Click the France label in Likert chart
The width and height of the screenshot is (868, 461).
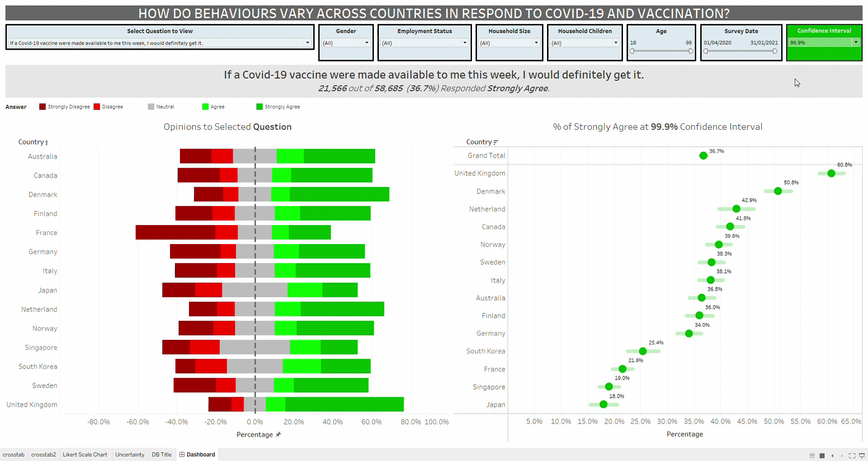[x=47, y=233]
